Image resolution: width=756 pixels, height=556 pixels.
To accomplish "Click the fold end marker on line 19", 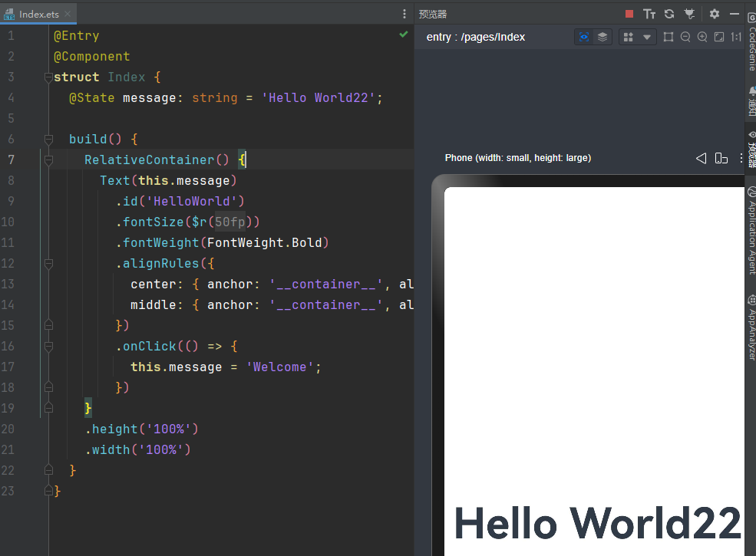I will (48, 408).
